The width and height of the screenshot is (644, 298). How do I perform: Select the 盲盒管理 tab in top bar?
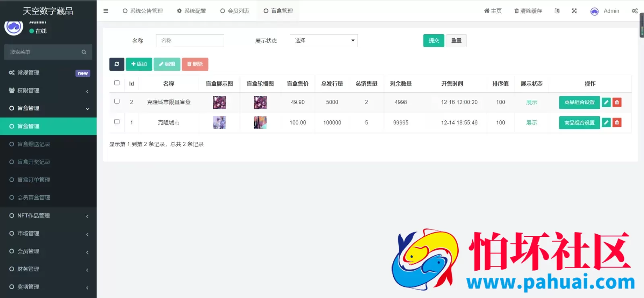(278, 11)
